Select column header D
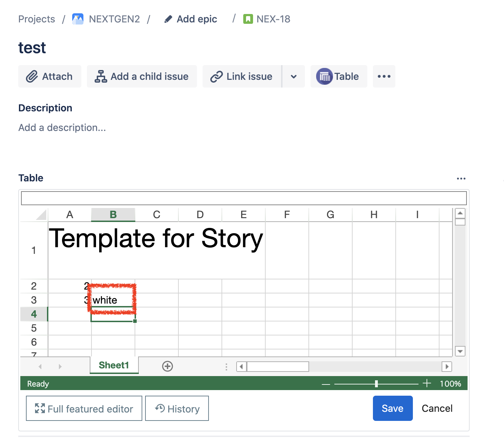 (200, 214)
